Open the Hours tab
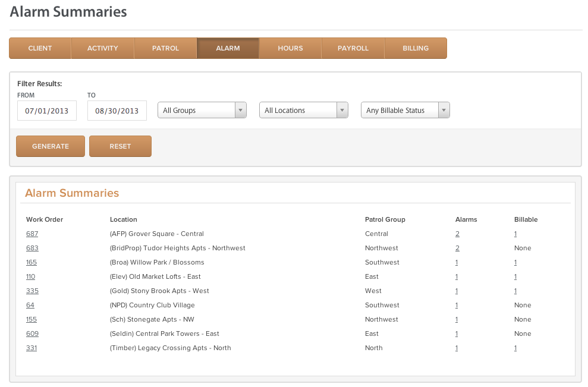 [290, 48]
